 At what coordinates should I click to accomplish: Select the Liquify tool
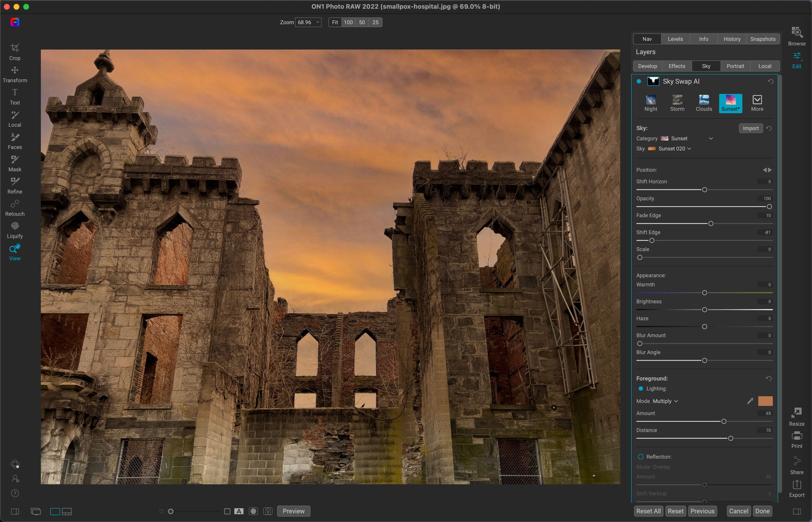point(15,230)
